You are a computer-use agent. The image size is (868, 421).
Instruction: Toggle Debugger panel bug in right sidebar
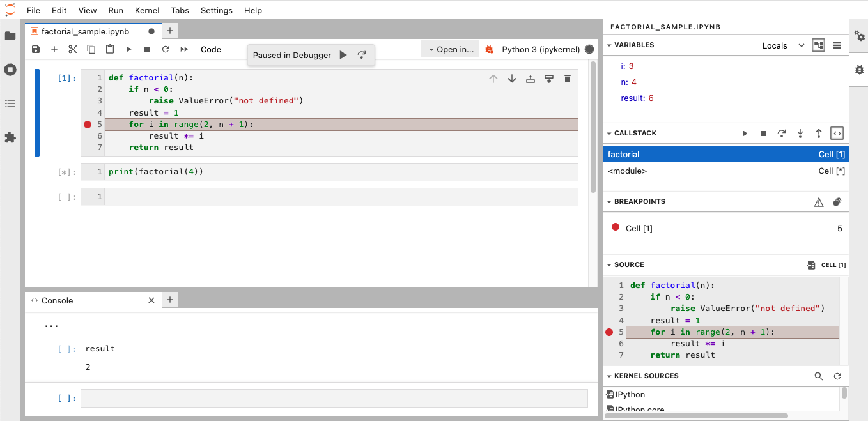[859, 70]
